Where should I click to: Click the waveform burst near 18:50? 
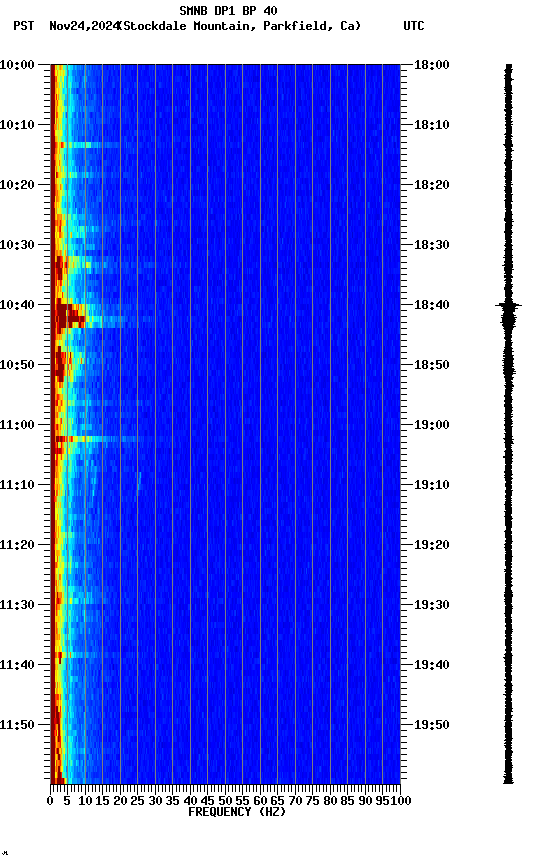(508, 364)
